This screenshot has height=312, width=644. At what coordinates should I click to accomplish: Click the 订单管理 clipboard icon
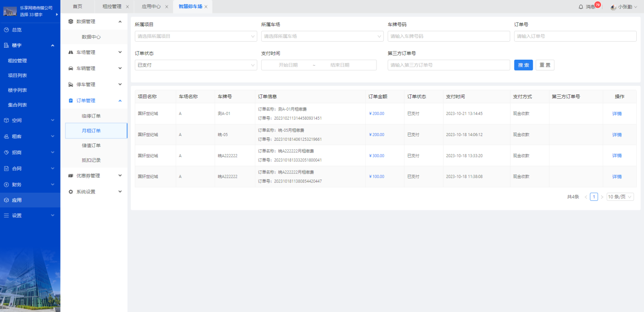coord(71,100)
